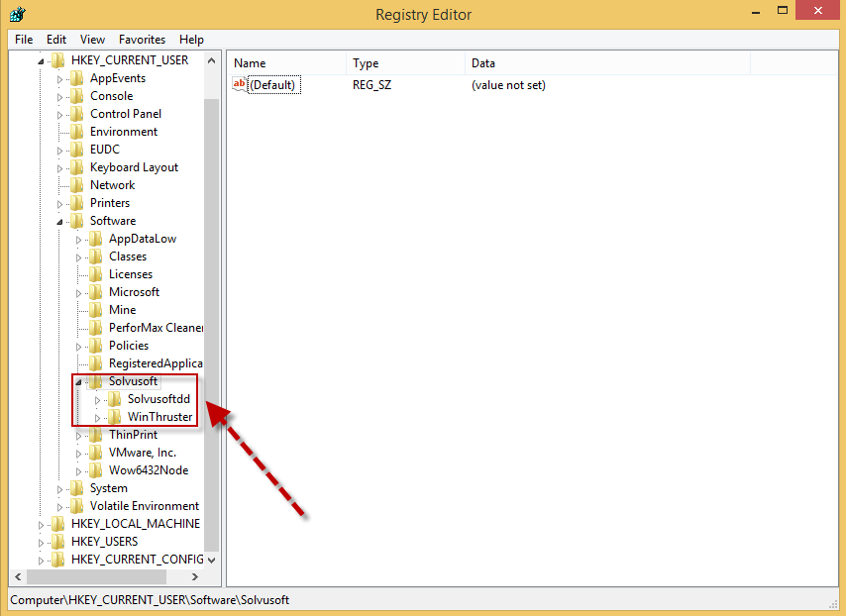Expand the Microsoft key
846x616 pixels.
tap(79, 293)
